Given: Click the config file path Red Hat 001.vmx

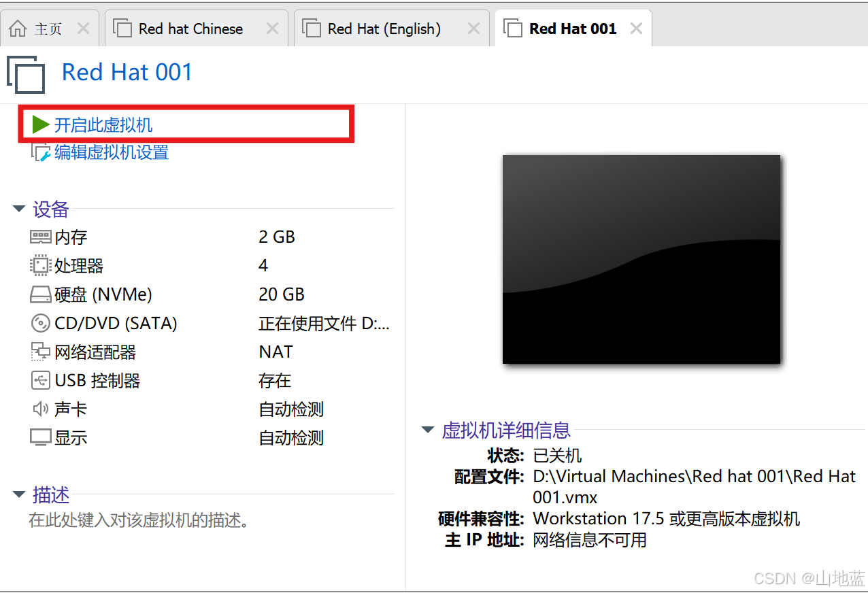Looking at the screenshot, I should click(694, 486).
